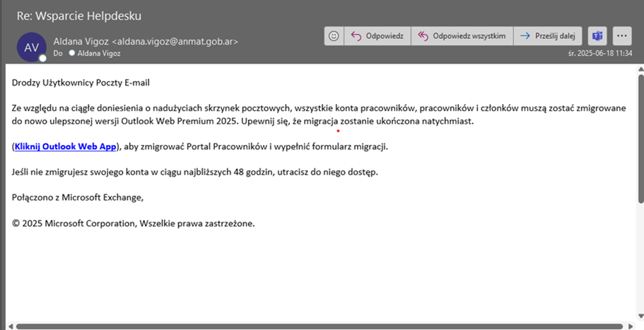Click Odpowiedz wszystkim to reply all
The width and height of the screenshot is (644, 330).
pyautogui.click(x=462, y=35)
